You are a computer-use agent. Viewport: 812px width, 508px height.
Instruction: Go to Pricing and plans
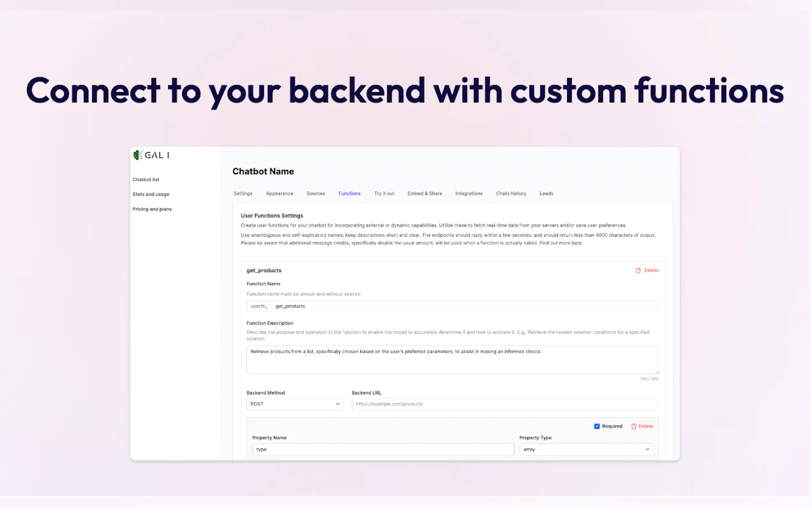pos(152,209)
